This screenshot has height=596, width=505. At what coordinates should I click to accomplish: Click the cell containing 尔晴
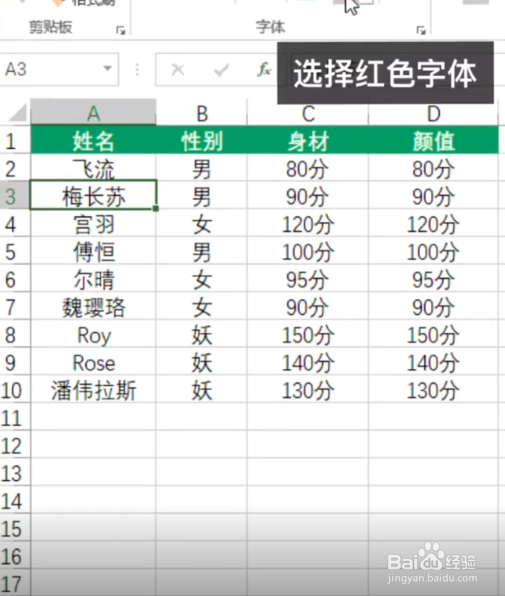pyautogui.click(x=93, y=279)
